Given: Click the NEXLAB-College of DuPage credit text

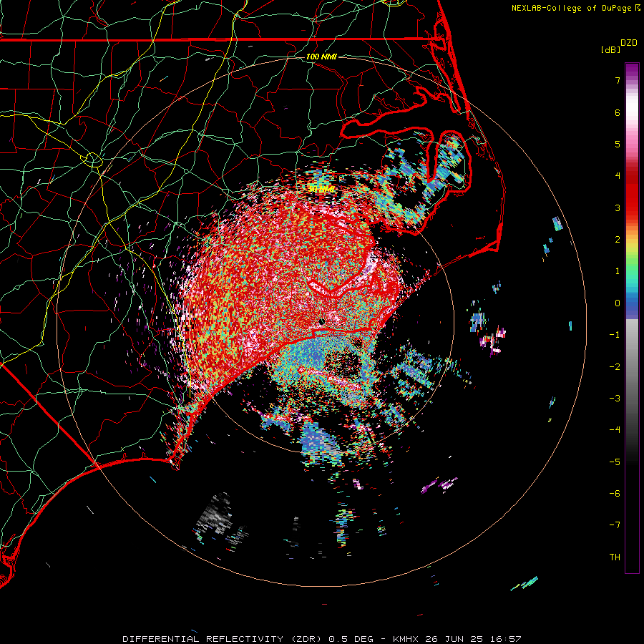Looking at the screenshot, I should [x=571, y=8].
